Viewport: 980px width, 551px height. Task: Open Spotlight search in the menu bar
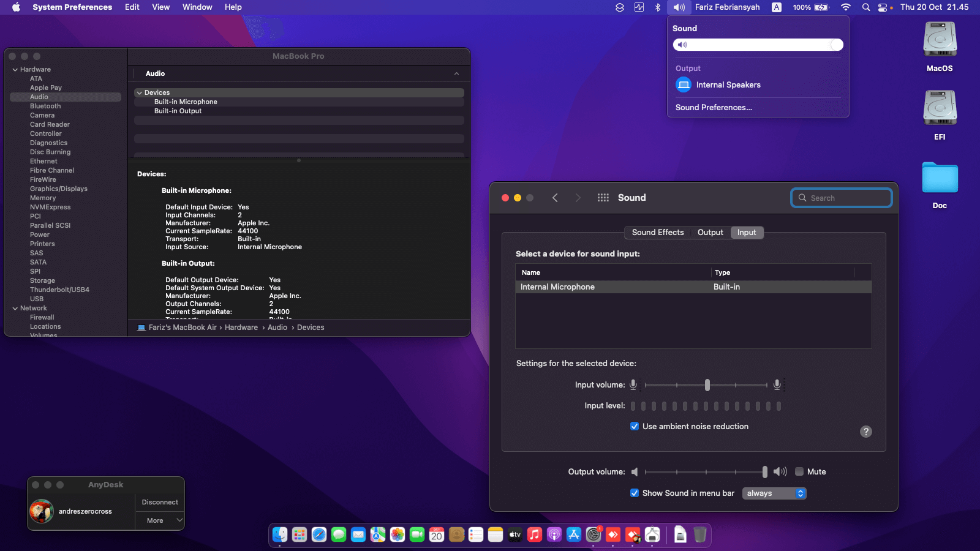click(865, 7)
